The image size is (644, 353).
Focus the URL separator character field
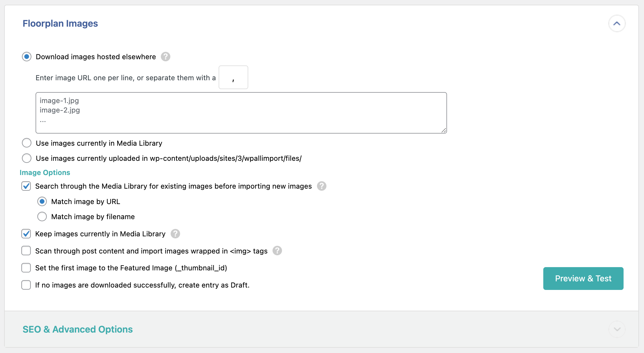pos(233,77)
